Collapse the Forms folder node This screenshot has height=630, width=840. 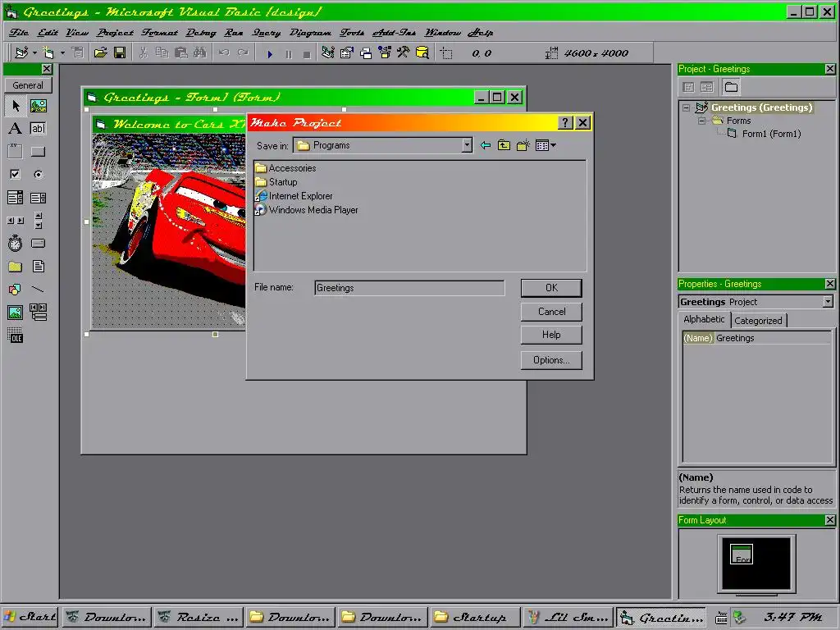pyautogui.click(x=702, y=121)
